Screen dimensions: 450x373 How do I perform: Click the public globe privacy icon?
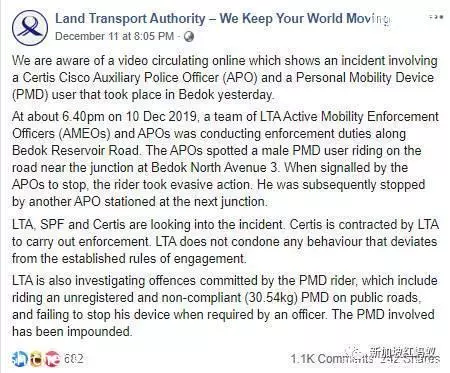(189, 36)
